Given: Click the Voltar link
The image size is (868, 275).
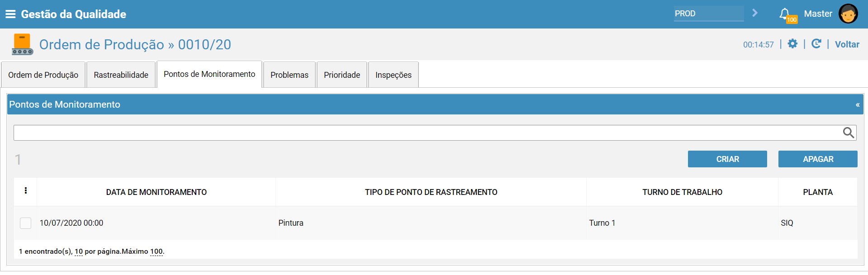Looking at the screenshot, I should click(x=847, y=44).
